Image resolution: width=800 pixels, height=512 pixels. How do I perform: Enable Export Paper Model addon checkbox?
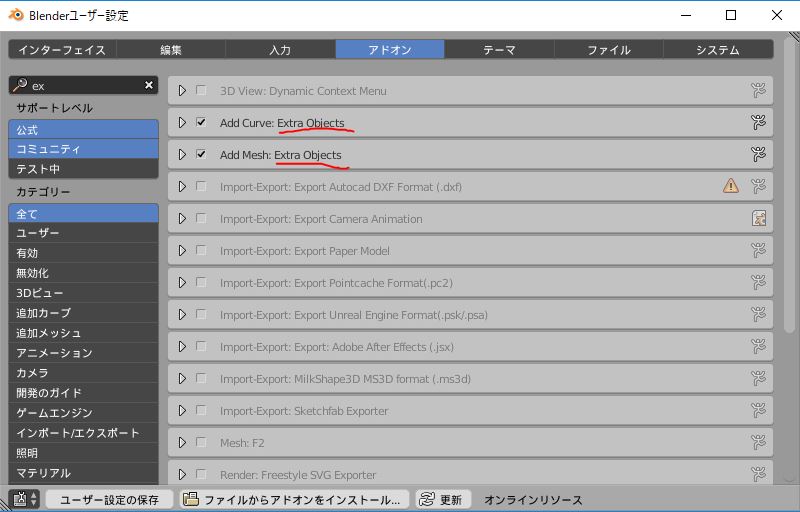tap(201, 250)
